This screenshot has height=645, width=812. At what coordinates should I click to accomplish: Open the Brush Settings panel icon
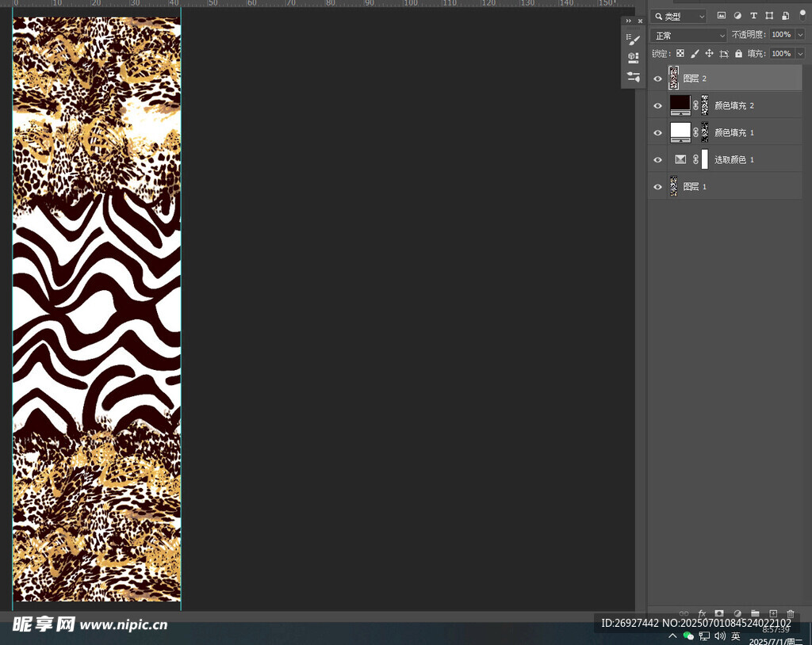633,40
